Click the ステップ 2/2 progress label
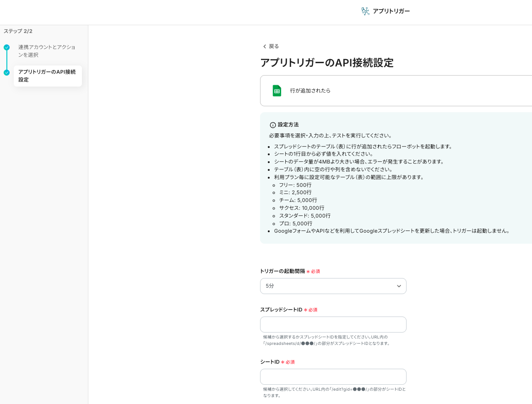532x404 pixels. tap(18, 31)
